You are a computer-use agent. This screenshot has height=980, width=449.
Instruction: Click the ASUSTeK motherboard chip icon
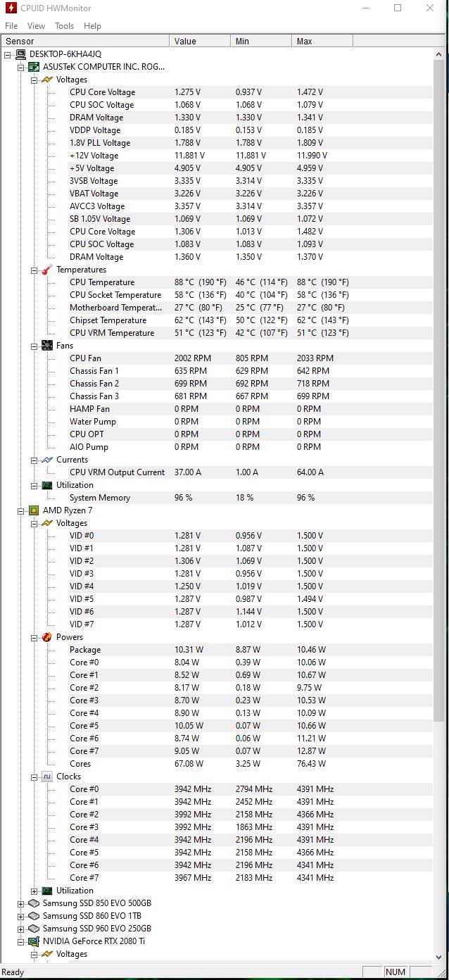33,67
